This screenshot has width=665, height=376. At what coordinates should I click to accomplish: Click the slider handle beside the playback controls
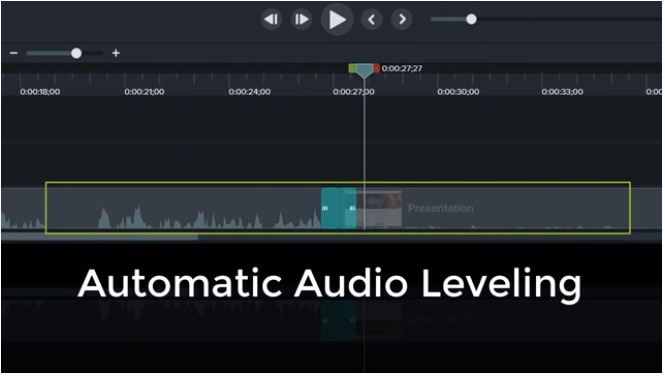pyautogui.click(x=471, y=19)
